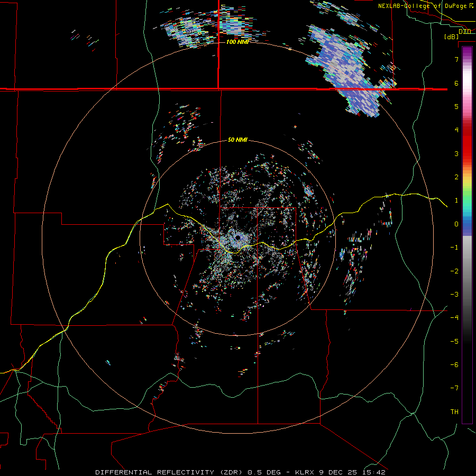Click the purple top of the color bar
The height and width of the screenshot is (476, 476).
467,51
